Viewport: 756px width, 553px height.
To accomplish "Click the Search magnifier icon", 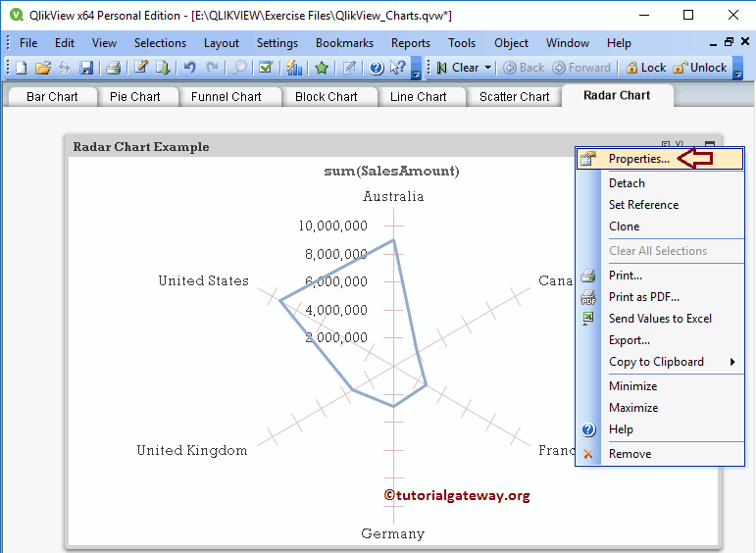I will 239,68.
